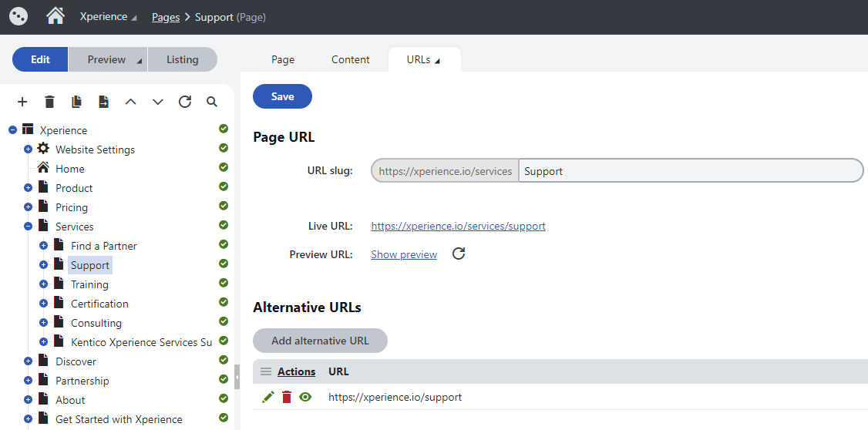Select the Training page in tree
This screenshot has width=868, height=430.
click(x=89, y=284)
